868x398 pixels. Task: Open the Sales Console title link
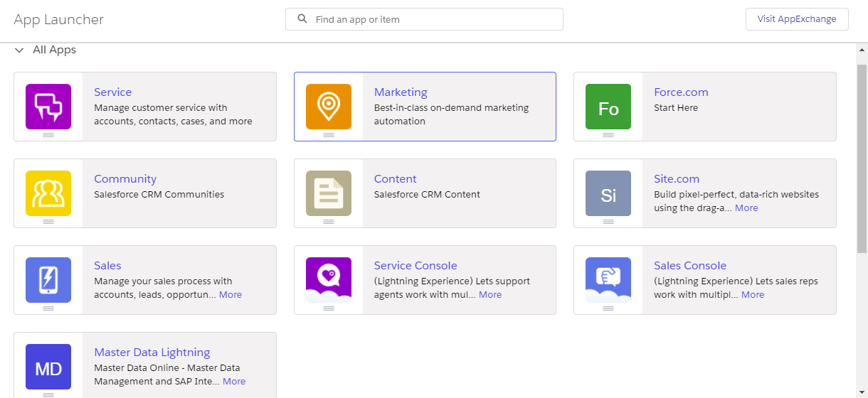point(689,266)
